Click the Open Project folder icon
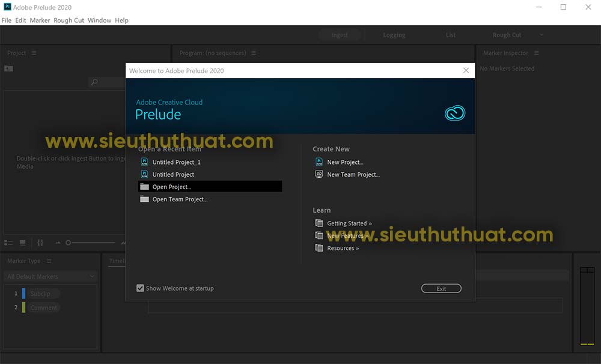Screen dimensions: 601x364 click(x=144, y=187)
